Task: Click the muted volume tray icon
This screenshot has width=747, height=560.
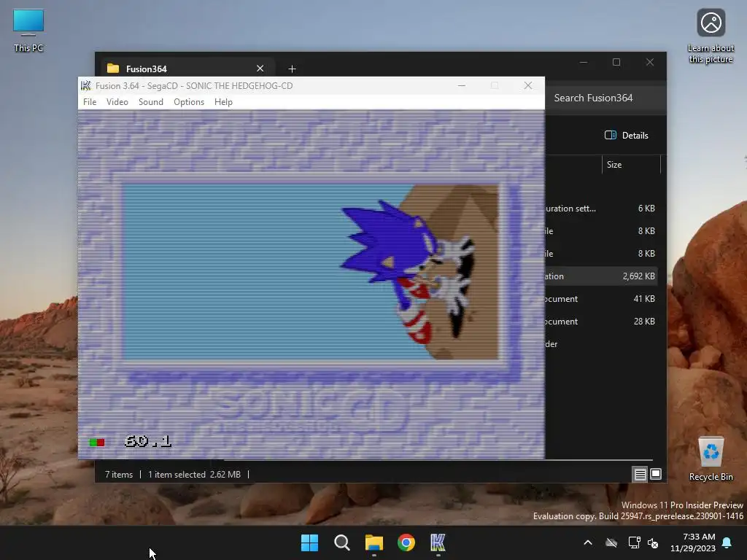Action: pos(653,542)
